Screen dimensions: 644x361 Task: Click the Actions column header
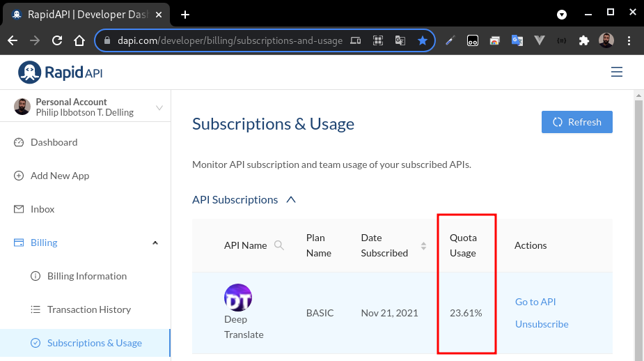(531, 245)
